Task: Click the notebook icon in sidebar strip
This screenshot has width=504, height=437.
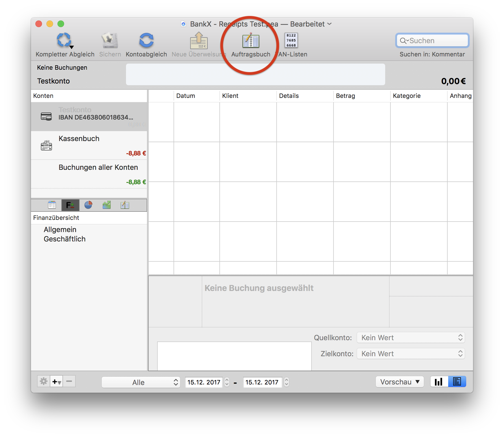Action: (x=125, y=205)
